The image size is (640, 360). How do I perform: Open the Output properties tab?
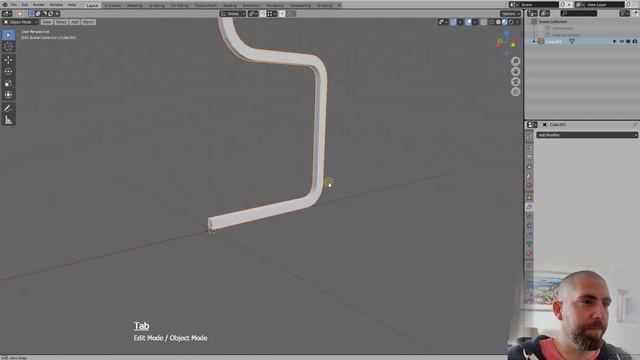point(529,157)
